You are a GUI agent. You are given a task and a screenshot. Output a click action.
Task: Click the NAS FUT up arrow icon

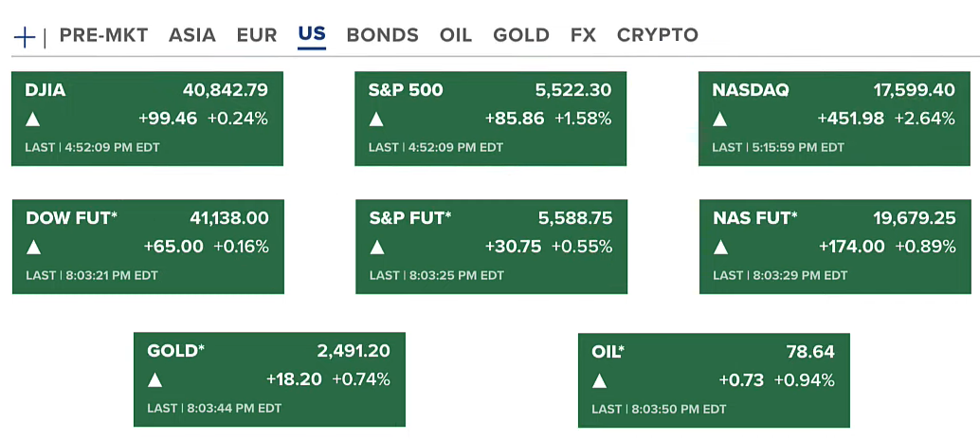coord(720,248)
